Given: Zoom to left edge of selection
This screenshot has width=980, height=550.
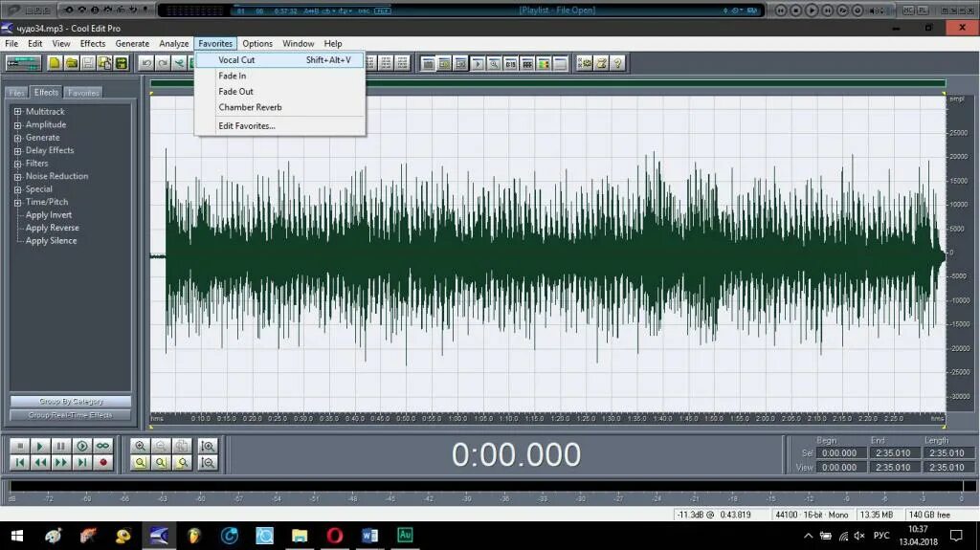Looking at the screenshot, I should pyautogui.click(x=161, y=463).
